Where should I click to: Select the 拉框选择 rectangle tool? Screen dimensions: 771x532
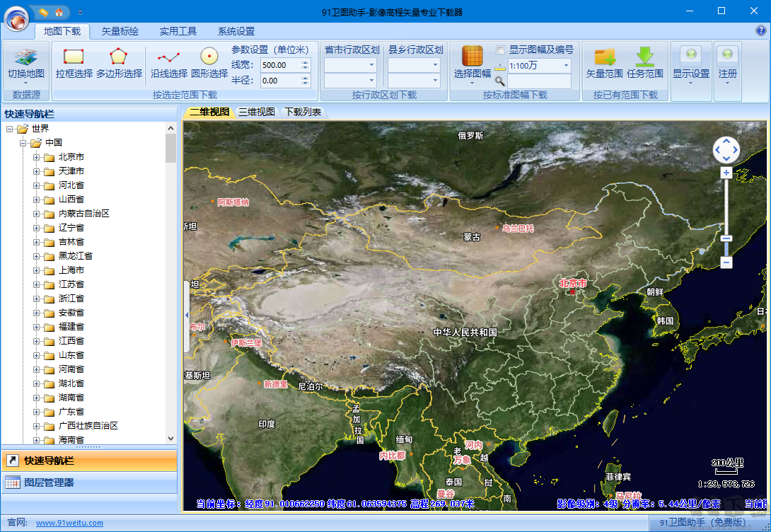pyautogui.click(x=74, y=57)
